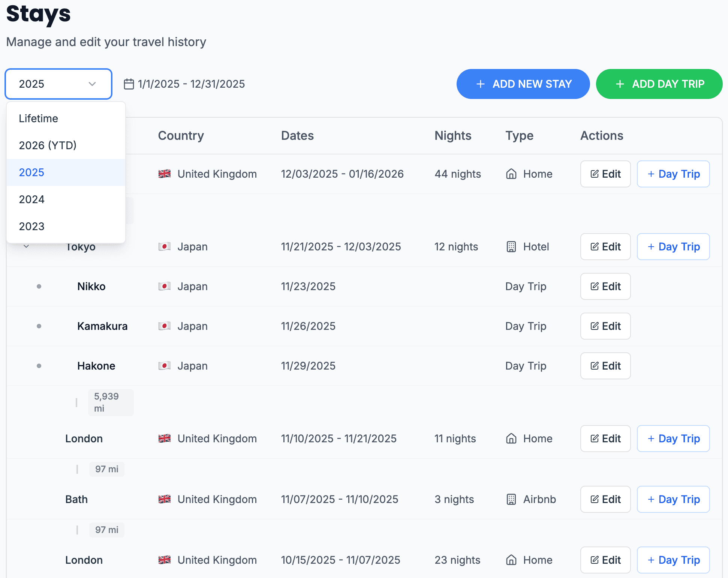Click '+ Day Trip' on the 11-night London stay
728x578 pixels.
click(x=673, y=438)
